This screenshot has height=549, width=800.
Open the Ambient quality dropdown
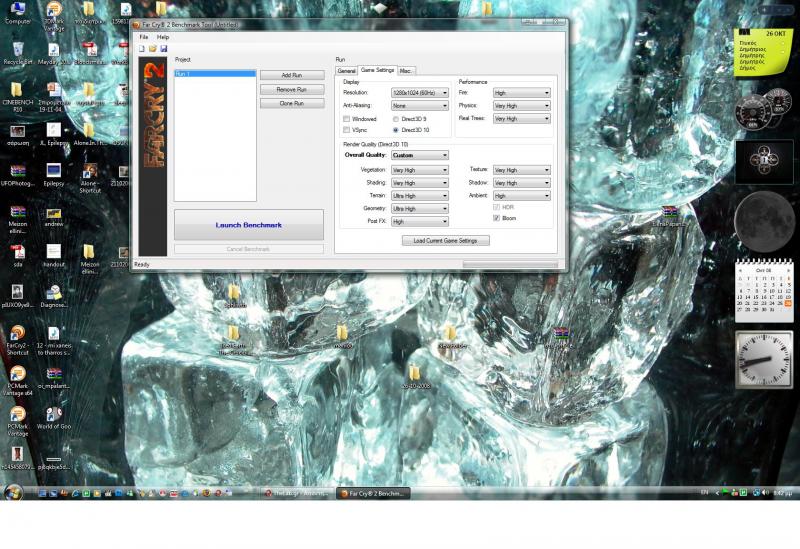(521, 196)
